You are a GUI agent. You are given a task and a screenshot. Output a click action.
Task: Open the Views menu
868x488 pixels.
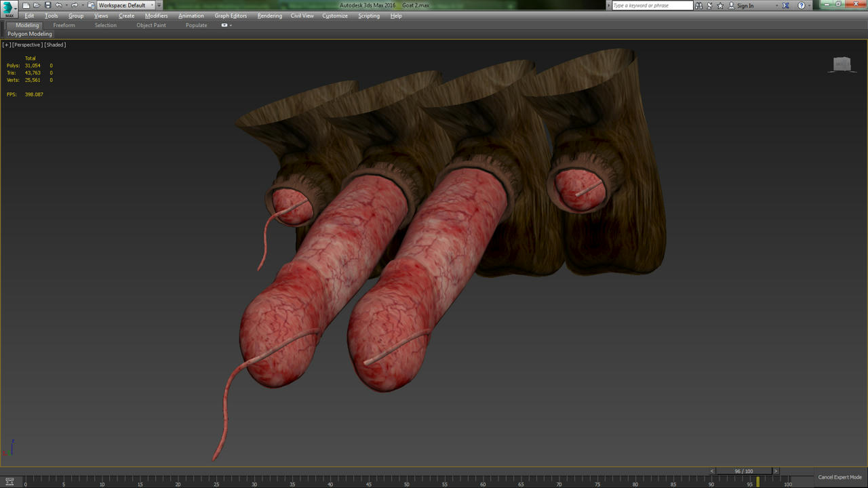coord(101,16)
